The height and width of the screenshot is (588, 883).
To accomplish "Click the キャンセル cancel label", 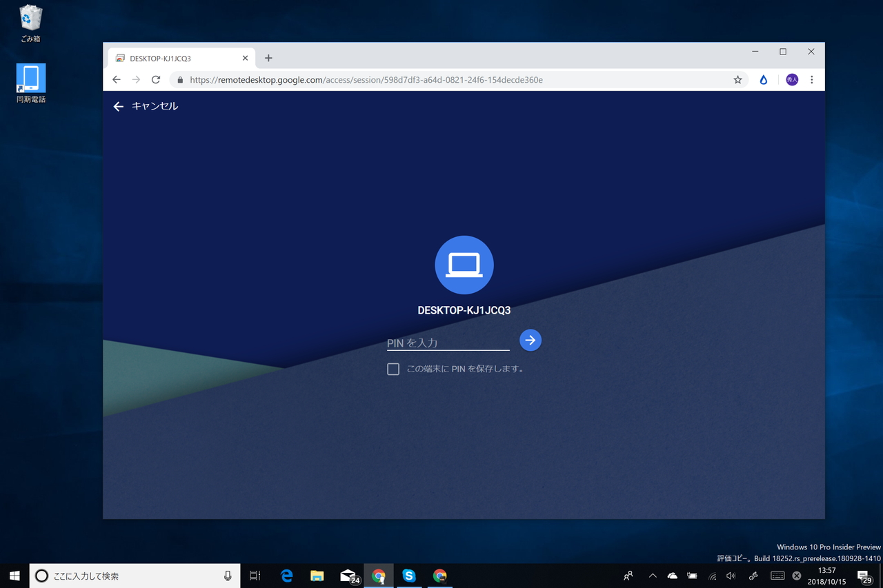I will pos(155,106).
